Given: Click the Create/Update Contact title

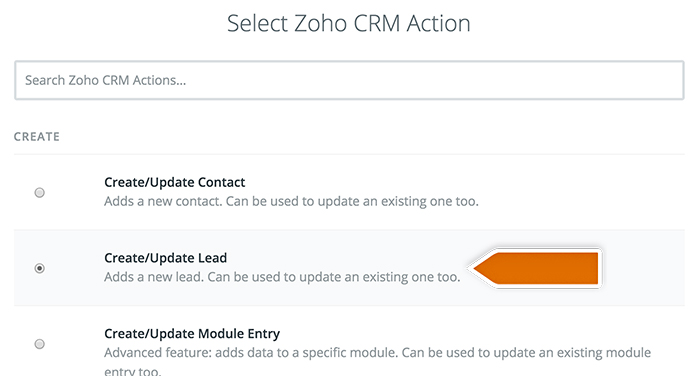Looking at the screenshot, I should (175, 182).
